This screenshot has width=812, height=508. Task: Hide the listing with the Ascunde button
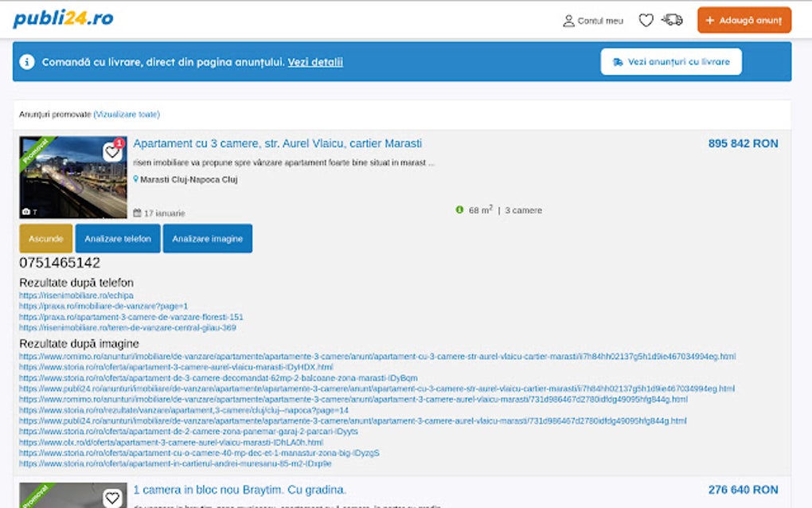pos(45,238)
